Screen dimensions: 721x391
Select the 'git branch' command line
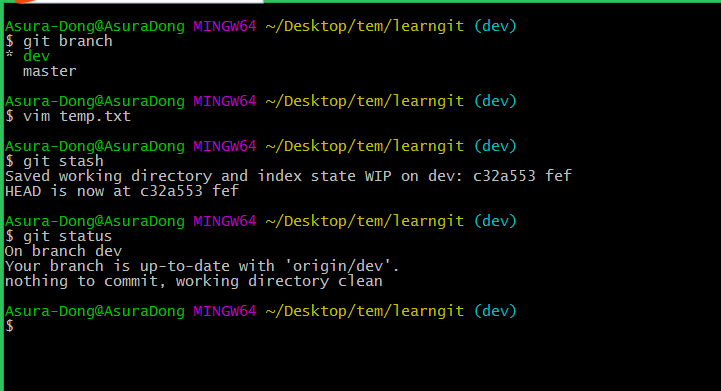(59, 41)
